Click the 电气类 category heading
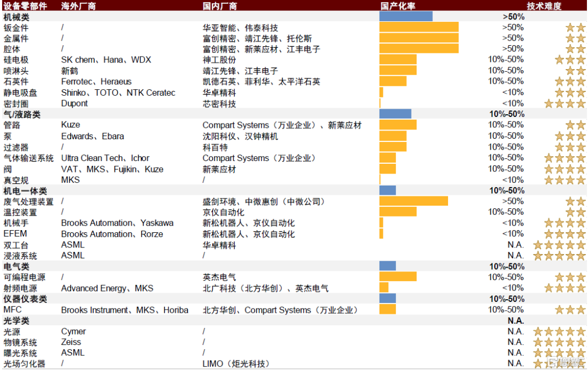Screen dimensions: 588x371 point(16,267)
